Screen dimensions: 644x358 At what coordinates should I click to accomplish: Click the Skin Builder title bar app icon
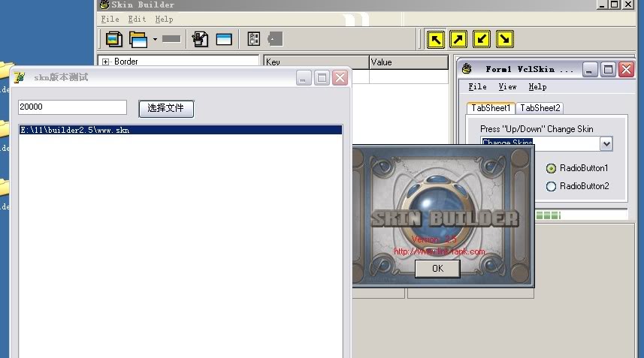click(104, 5)
